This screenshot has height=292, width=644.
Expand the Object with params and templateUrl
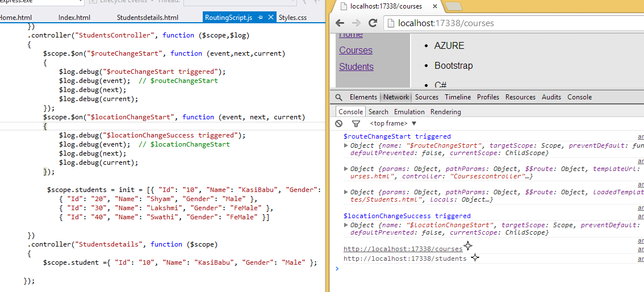346,169
